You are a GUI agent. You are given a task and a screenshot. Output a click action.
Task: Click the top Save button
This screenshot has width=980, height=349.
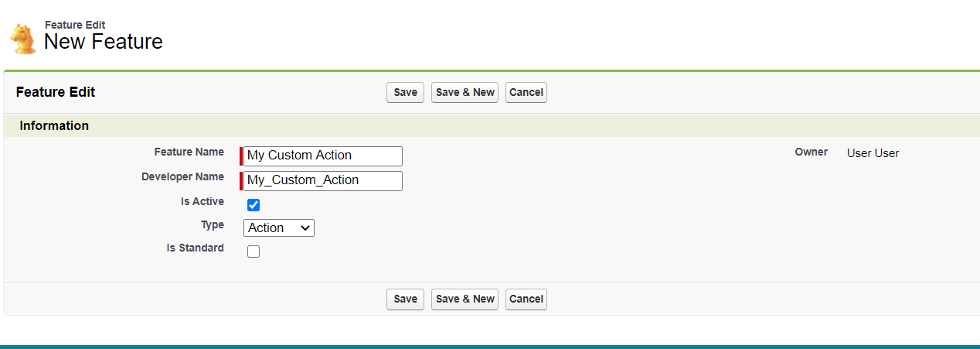point(405,92)
